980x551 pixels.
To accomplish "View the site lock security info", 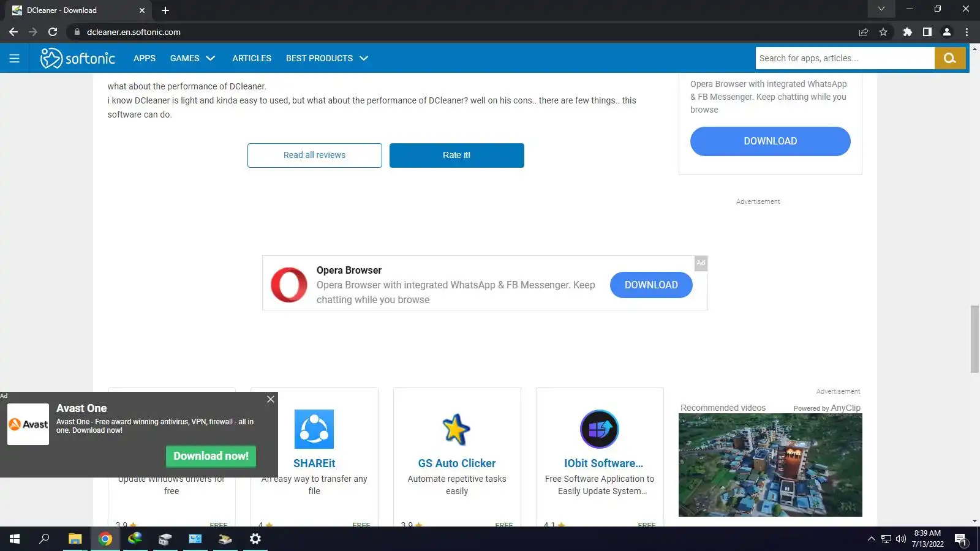I will [x=77, y=32].
